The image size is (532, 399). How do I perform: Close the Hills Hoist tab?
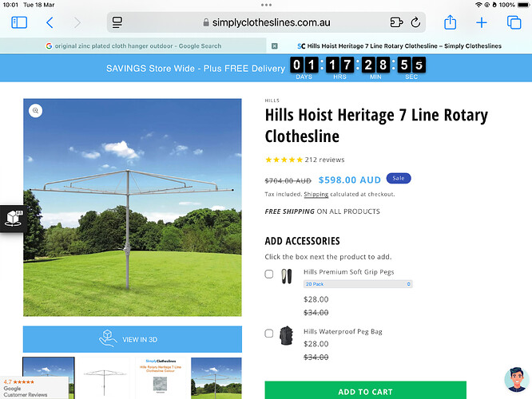[x=275, y=46]
